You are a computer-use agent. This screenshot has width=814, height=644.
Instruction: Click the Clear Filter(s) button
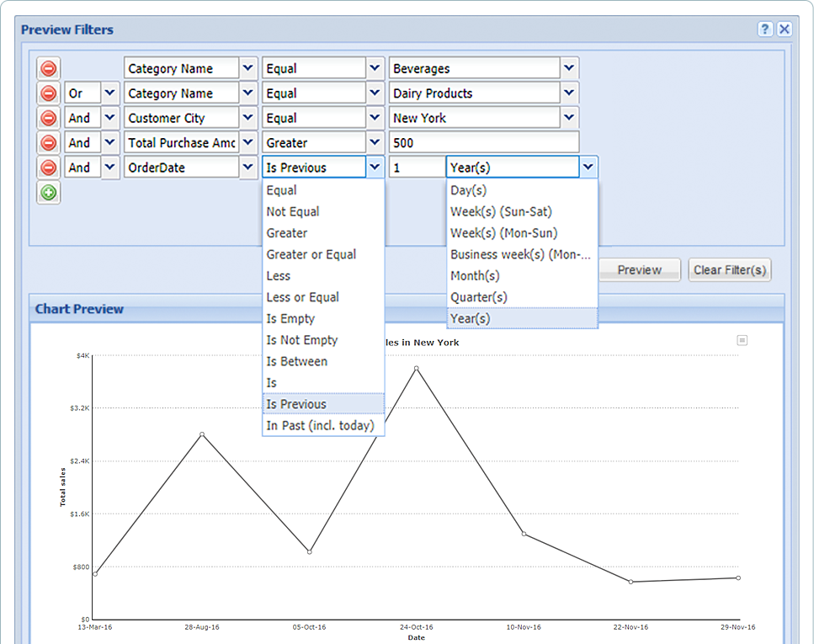click(x=730, y=270)
